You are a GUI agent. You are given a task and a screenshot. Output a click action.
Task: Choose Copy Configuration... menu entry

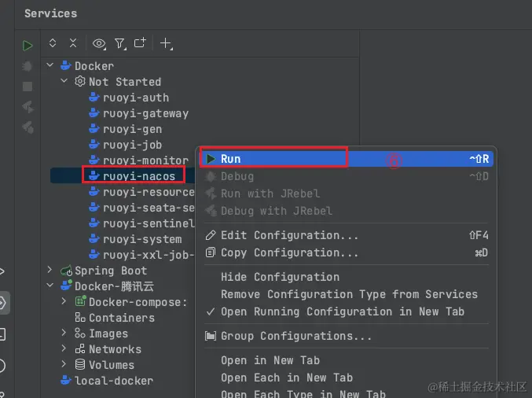click(346, 252)
